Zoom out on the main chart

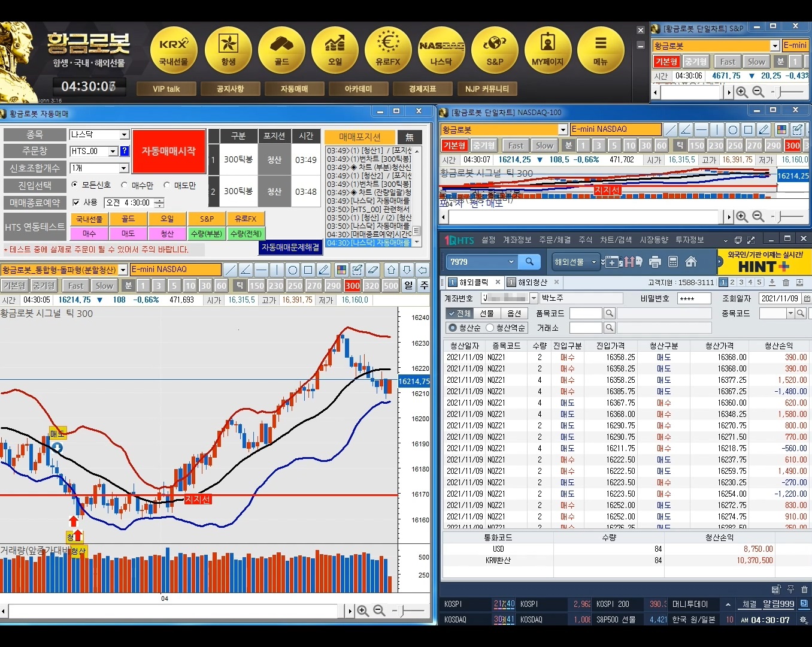point(379,610)
